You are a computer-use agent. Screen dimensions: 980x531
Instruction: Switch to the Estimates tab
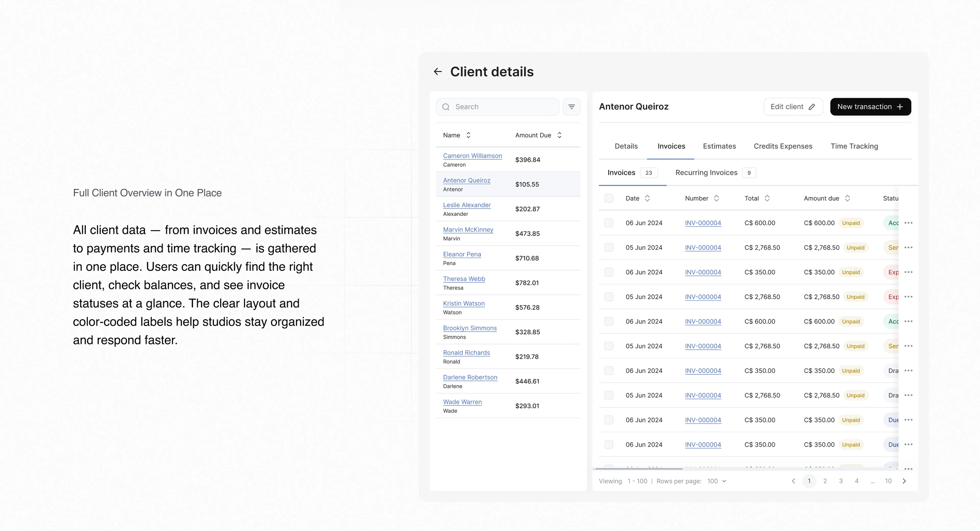point(719,146)
